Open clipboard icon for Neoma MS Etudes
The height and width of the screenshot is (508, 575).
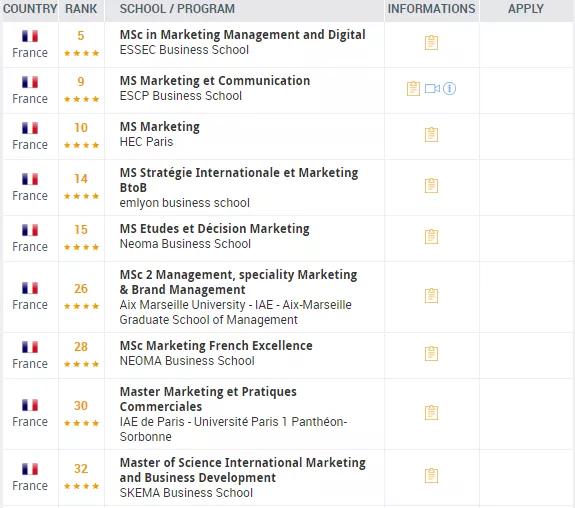(431, 237)
